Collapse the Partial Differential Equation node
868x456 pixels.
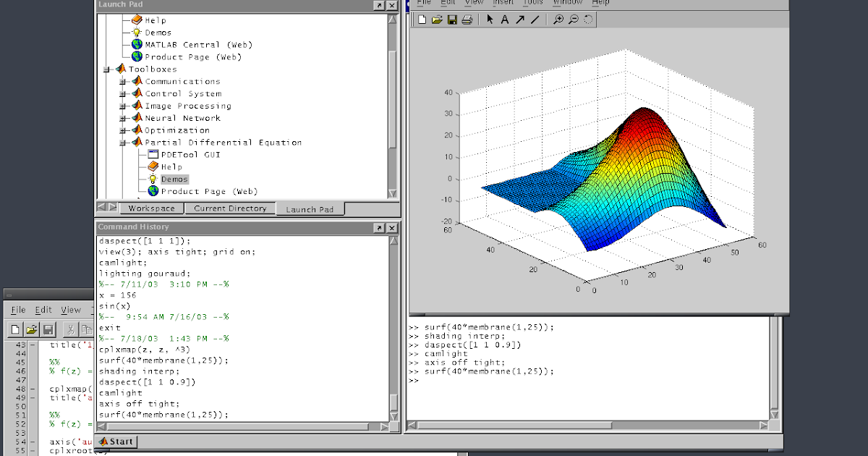pyautogui.click(x=123, y=143)
